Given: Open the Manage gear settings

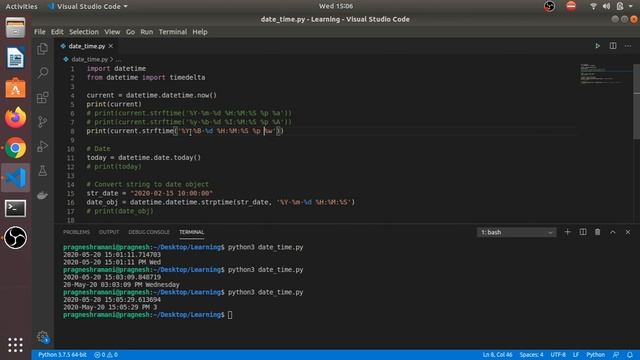Looking at the screenshot, I should (42, 337).
